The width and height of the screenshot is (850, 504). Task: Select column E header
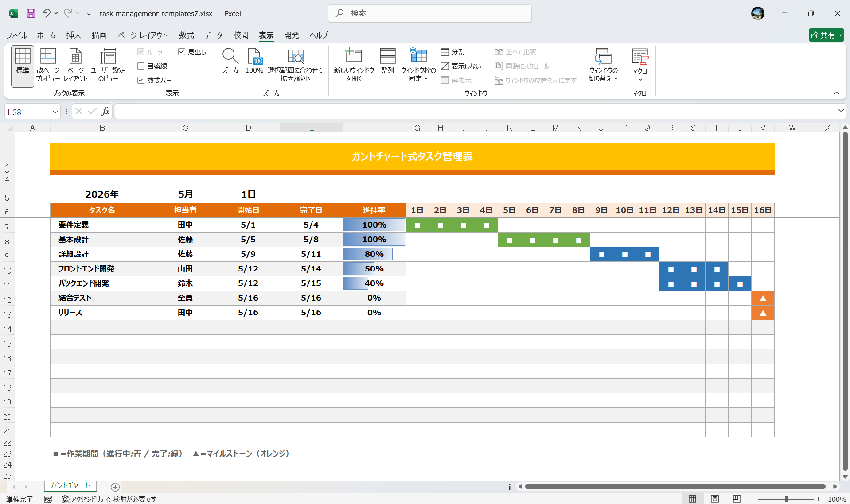(x=311, y=128)
